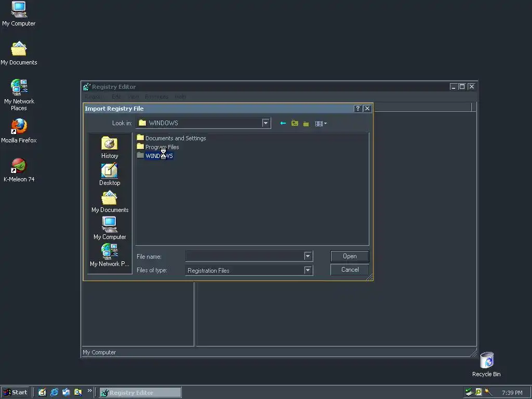This screenshot has height=399, width=532.
Task: Click the 7:39 PM taskbar clock
Action: click(512, 393)
